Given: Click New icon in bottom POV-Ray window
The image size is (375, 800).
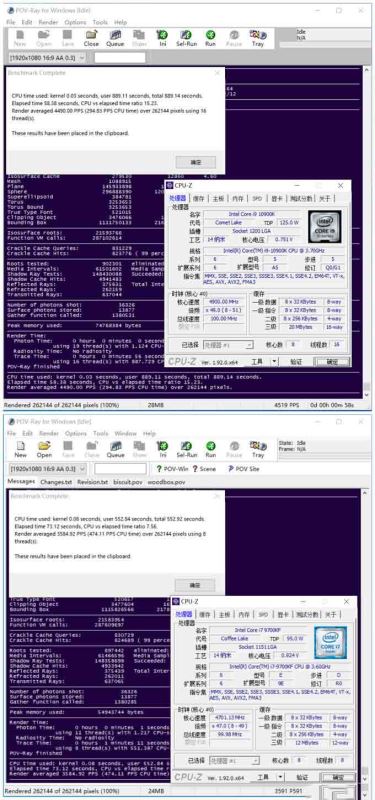Looking at the screenshot, I should (x=20, y=449).
